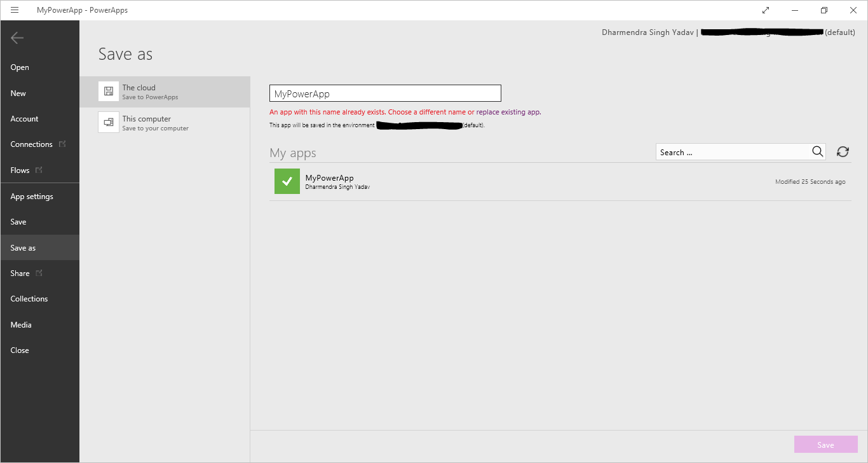The width and height of the screenshot is (868, 463).
Task: Open the Account page
Action: 39,119
